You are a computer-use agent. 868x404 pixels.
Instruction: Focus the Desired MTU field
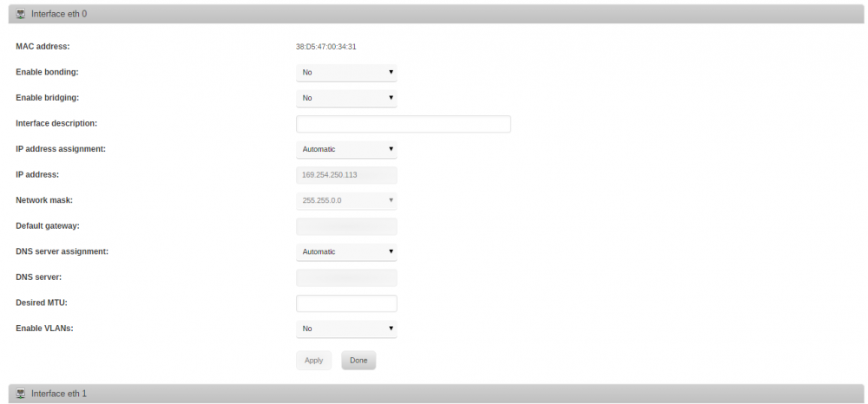(346, 303)
